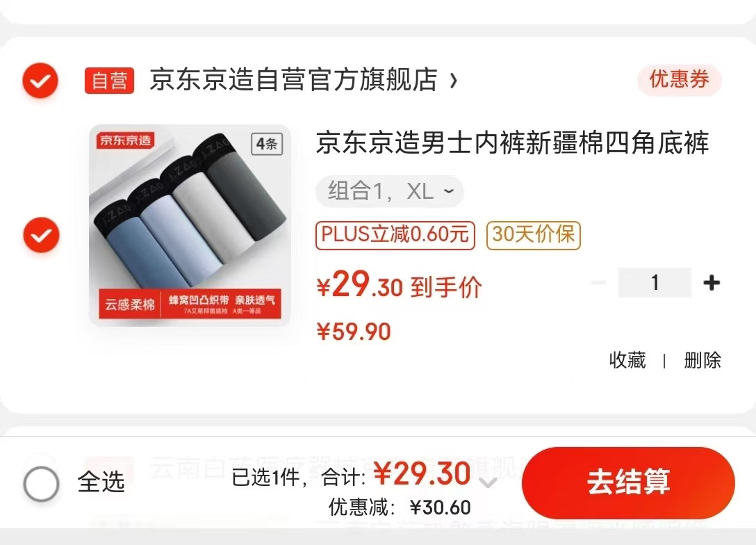This screenshot has width=756, height=545.
Task: Click 删除 to remove the item
Action: click(702, 360)
